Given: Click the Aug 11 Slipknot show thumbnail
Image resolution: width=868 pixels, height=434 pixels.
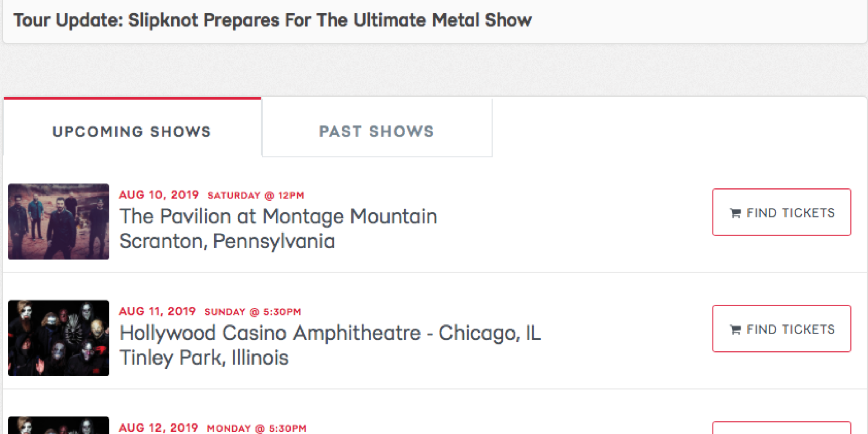Looking at the screenshot, I should pyautogui.click(x=59, y=338).
